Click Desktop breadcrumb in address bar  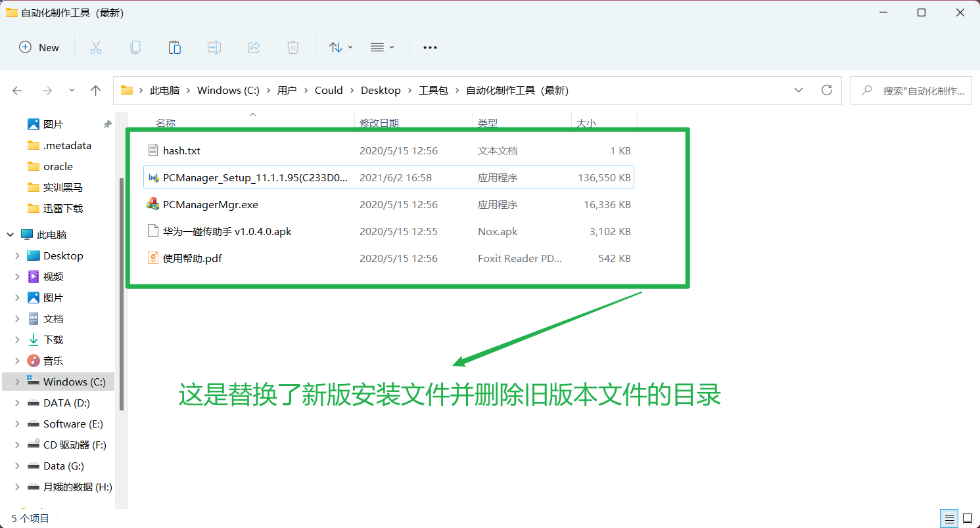click(381, 91)
